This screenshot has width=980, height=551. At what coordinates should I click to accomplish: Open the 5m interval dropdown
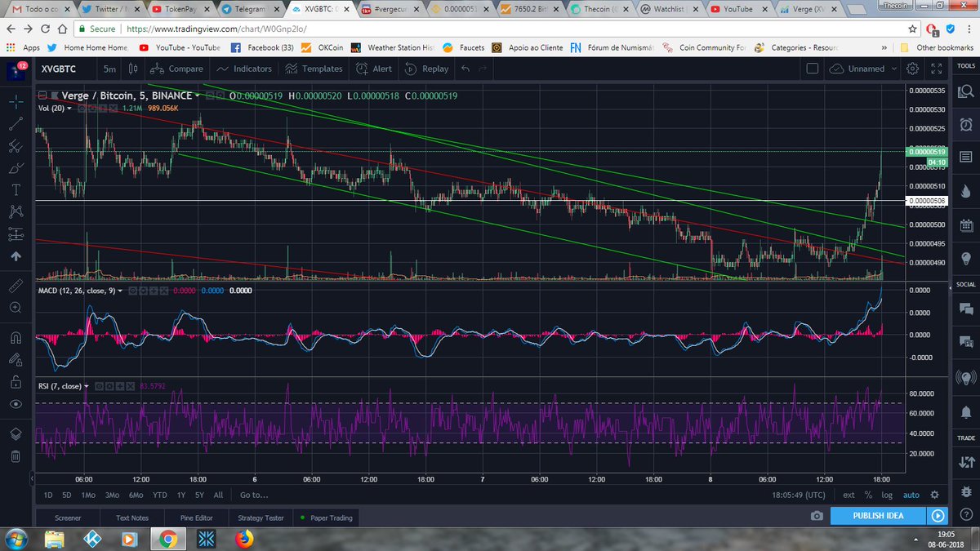[x=109, y=69]
